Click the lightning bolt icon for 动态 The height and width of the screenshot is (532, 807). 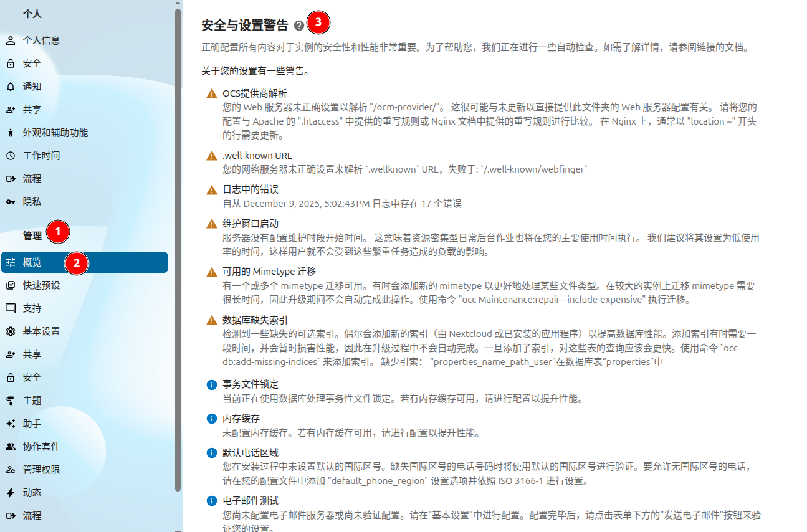coord(11,493)
